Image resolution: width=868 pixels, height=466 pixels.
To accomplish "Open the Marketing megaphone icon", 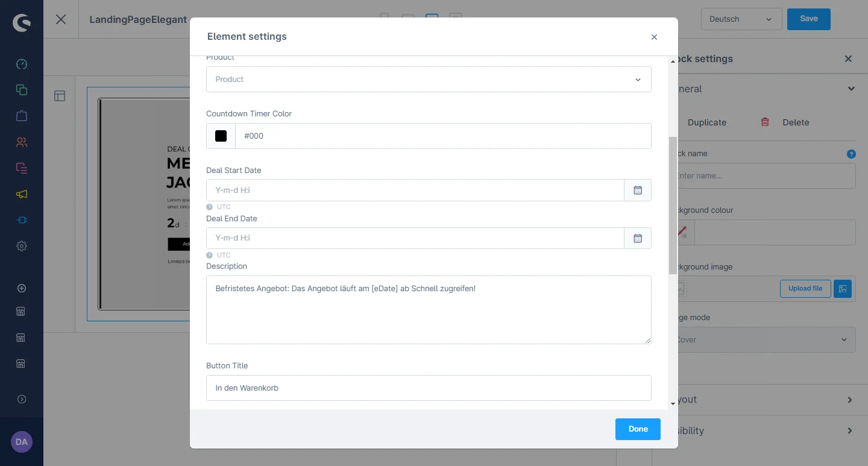I will pos(22,194).
